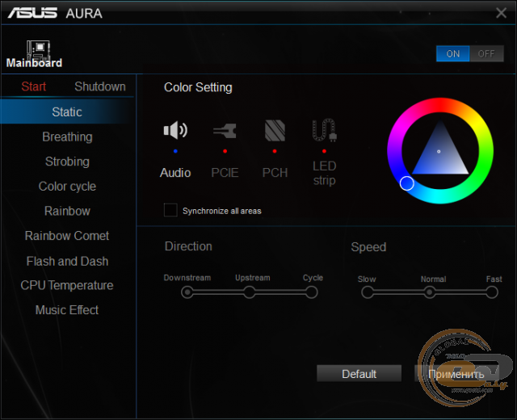Click the ASUS logo
This screenshot has width=517, height=420.
click(32, 13)
